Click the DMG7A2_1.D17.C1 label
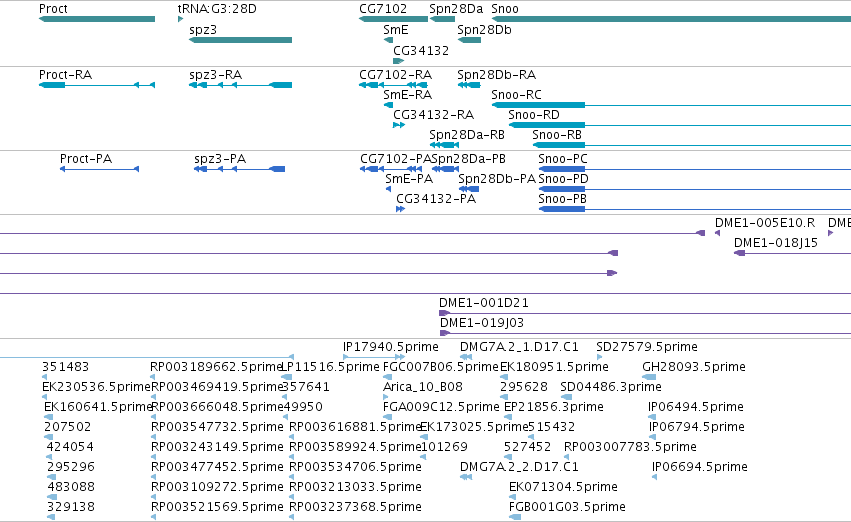The image size is (851, 522). click(x=519, y=346)
